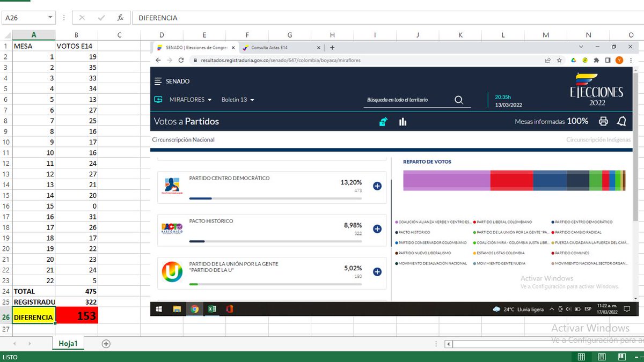Open the Chrome side panel icon
The width and height of the screenshot is (644, 362).
click(608, 61)
